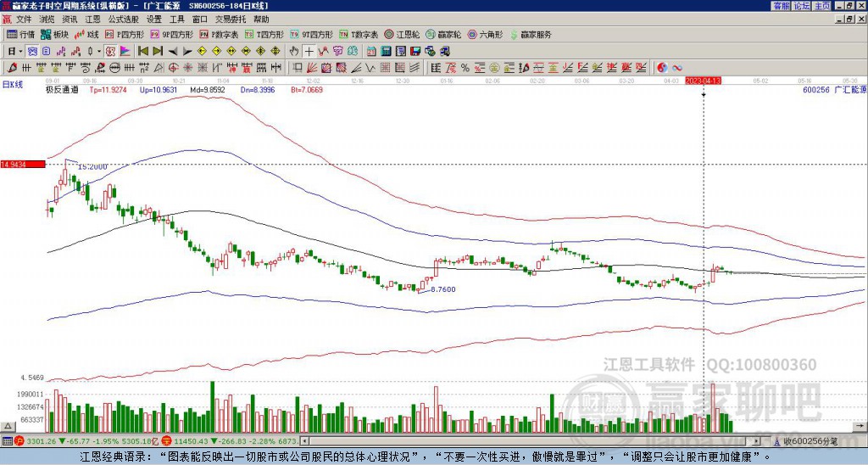Click the red-blue yin-yang icon

pos(662,68)
